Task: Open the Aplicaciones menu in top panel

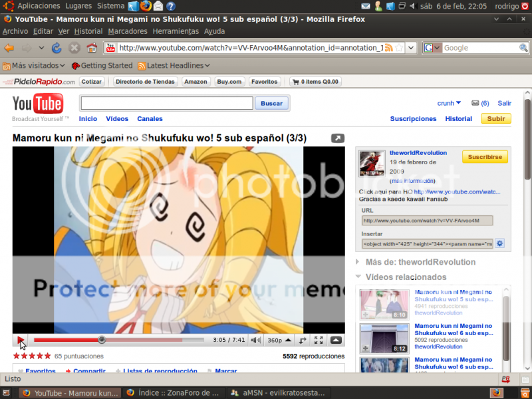Action: (39, 6)
